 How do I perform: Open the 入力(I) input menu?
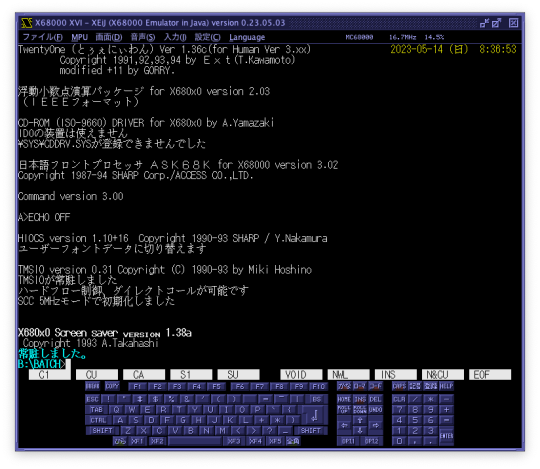pyautogui.click(x=175, y=37)
